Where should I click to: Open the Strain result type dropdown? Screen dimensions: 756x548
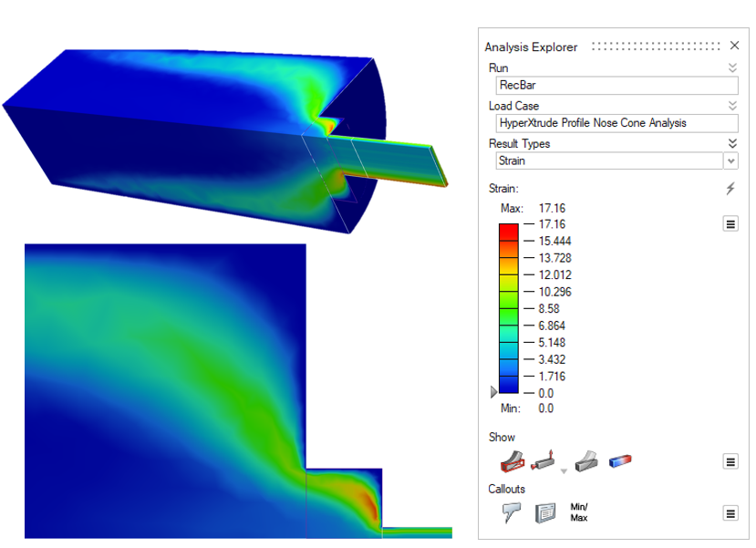(x=731, y=161)
